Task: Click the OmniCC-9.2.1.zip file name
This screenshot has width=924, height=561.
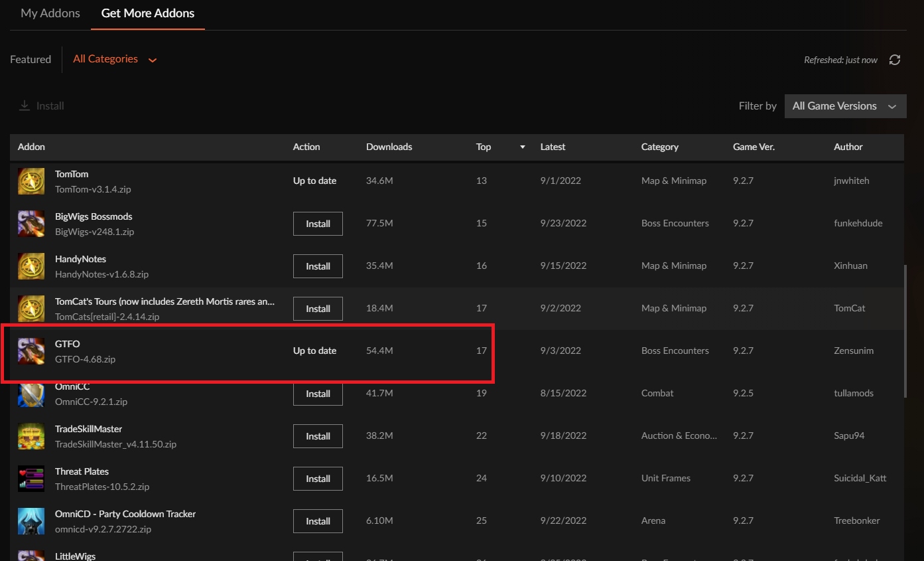Action: coord(91,402)
